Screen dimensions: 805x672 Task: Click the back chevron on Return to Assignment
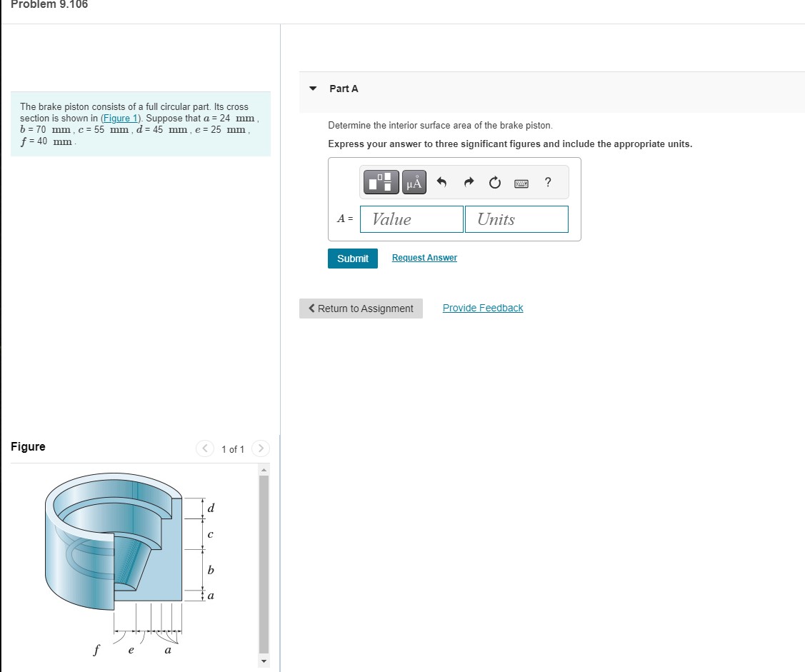(311, 309)
